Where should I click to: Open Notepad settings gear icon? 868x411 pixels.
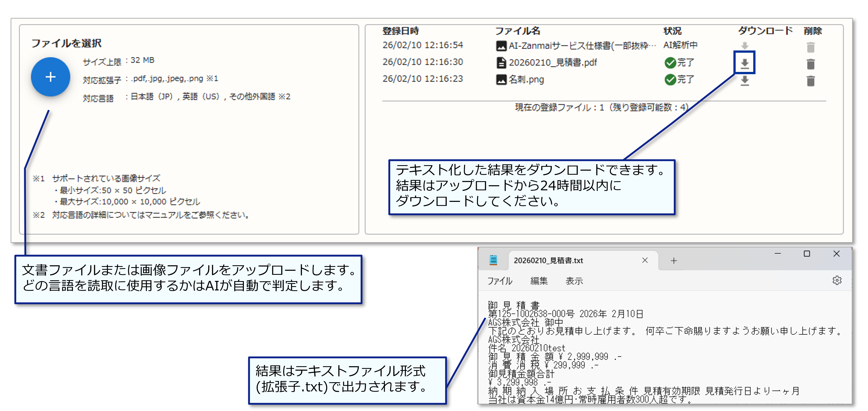[837, 280]
